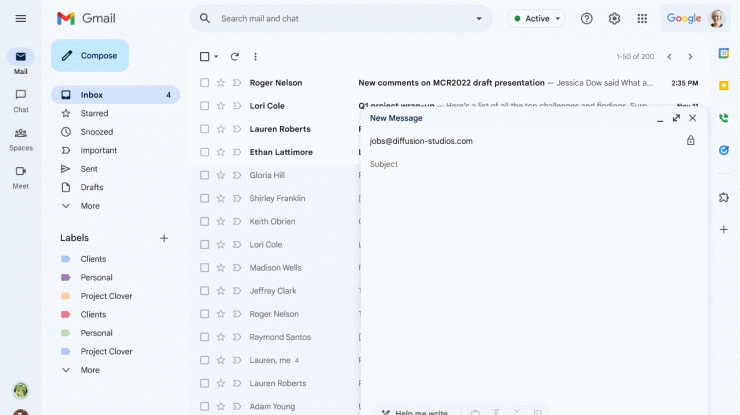Select the Ethan Lattimore email checkbox
Viewport: 740px width, 415px height.
pyautogui.click(x=204, y=152)
